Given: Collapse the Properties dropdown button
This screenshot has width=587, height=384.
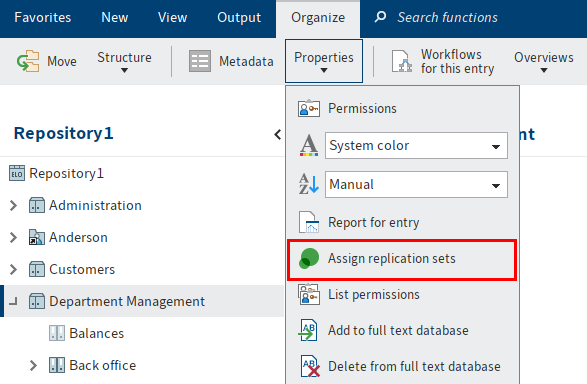Looking at the screenshot, I should tap(324, 61).
